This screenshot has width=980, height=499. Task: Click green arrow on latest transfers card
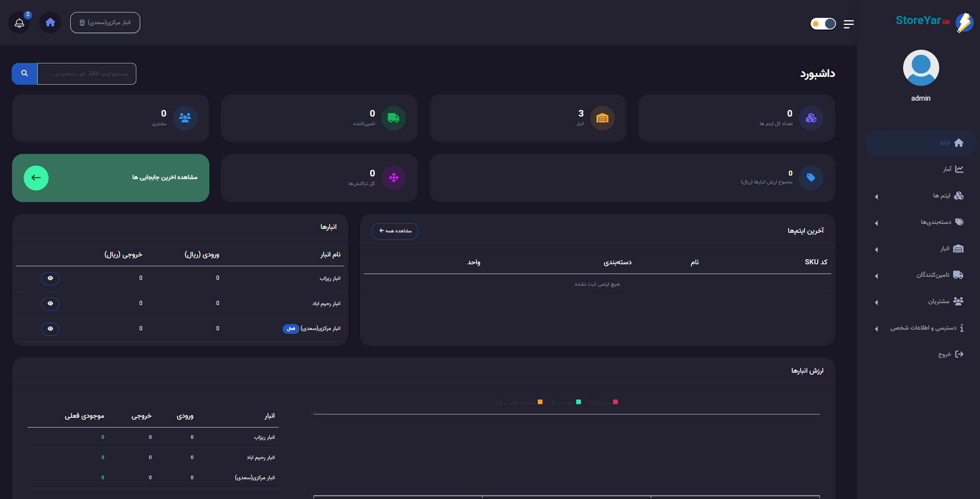tap(36, 178)
